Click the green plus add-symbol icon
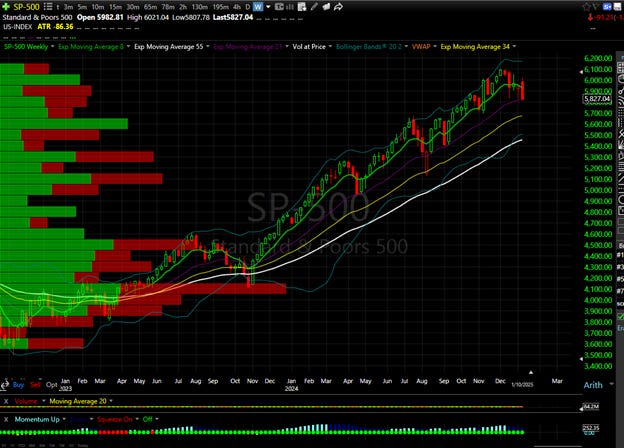 pos(6,7)
